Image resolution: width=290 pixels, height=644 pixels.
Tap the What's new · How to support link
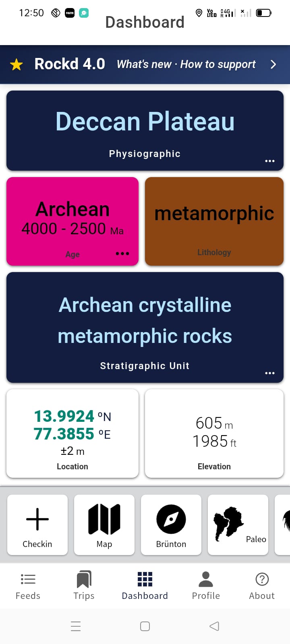point(186,64)
